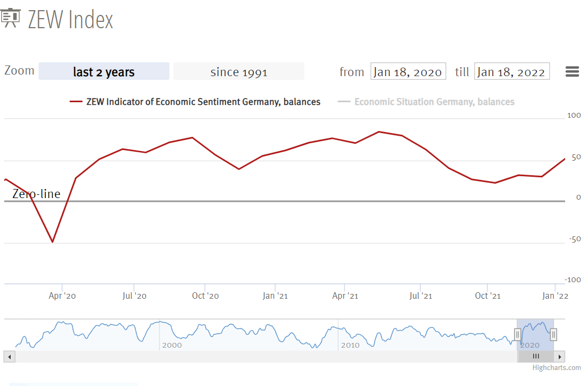Click the navigator near year 2000
This screenshot has height=386, width=588.
(171, 345)
